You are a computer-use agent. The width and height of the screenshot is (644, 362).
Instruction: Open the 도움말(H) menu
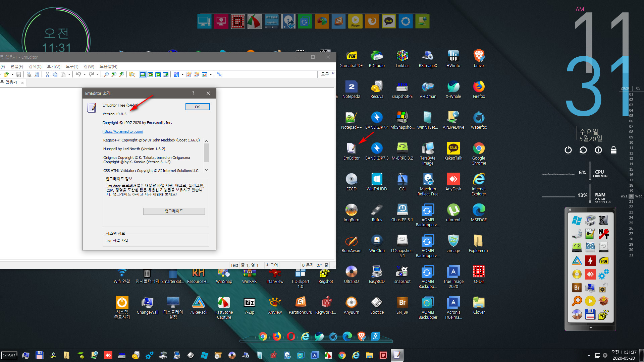[108, 66]
